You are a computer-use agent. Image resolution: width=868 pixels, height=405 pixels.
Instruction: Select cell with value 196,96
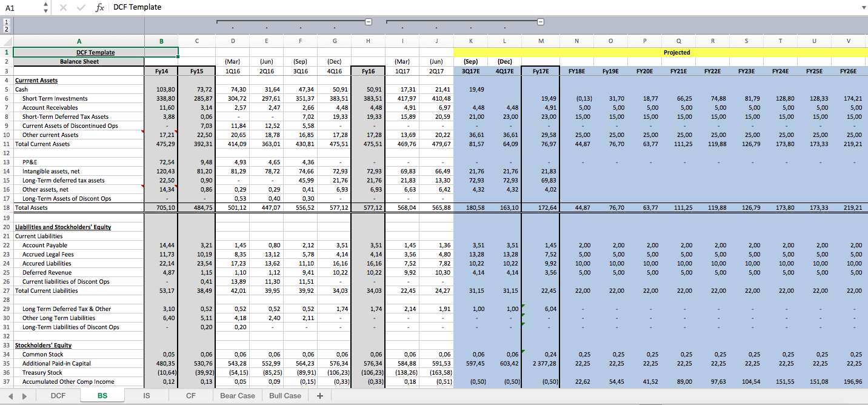coord(848,382)
